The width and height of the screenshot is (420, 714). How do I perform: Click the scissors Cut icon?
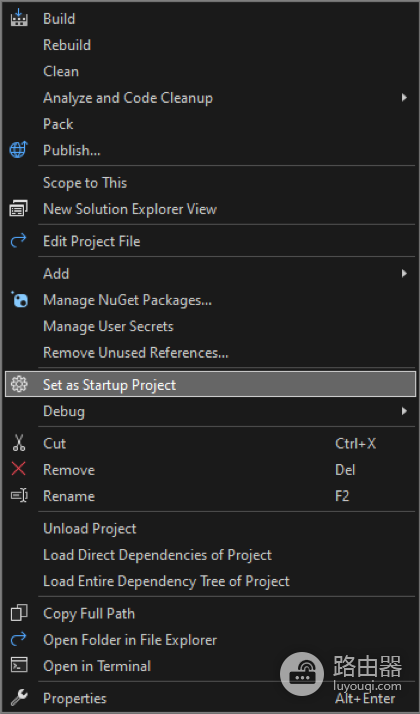pos(19,443)
